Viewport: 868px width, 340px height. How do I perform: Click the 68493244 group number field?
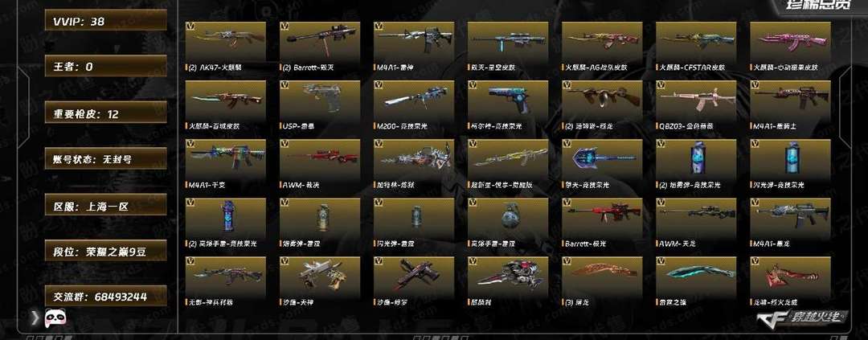click(x=106, y=296)
